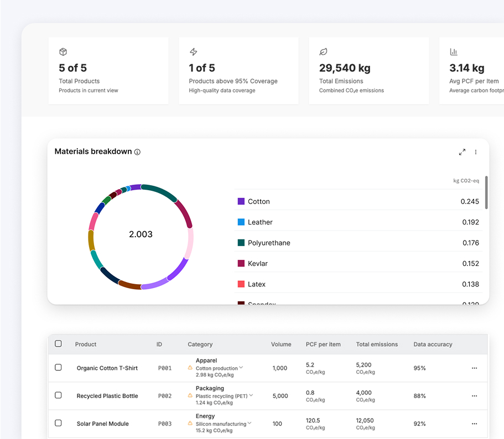
Task: Click the lightning bolt icon on coverage card
Action: click(x=193, y=52)
